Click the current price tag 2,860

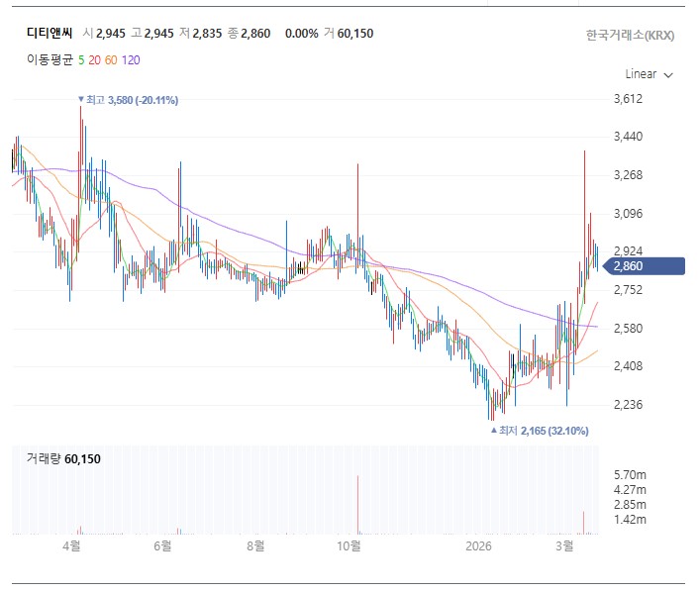tap(644, 266)
